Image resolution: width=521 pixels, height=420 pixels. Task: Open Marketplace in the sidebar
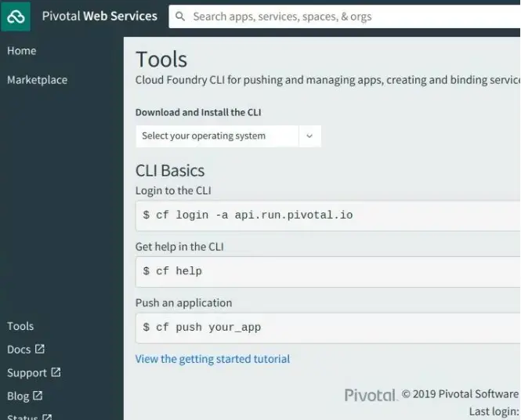click(38, 80)
